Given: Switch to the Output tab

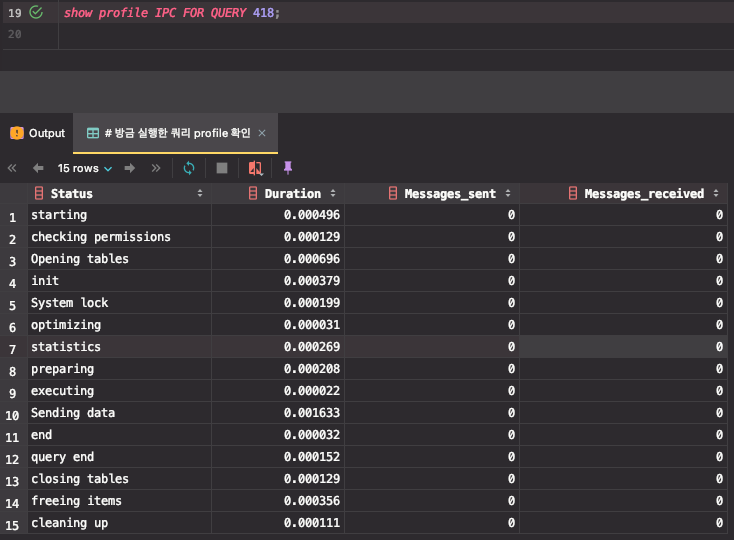Looking at the screenshot, I should (37, 133).
